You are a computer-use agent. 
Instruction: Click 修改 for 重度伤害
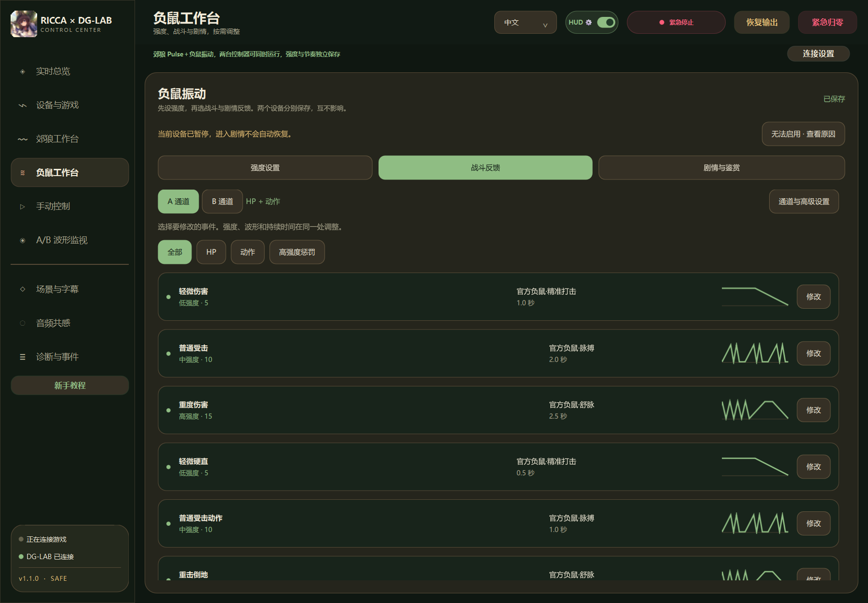pos(814,410)
